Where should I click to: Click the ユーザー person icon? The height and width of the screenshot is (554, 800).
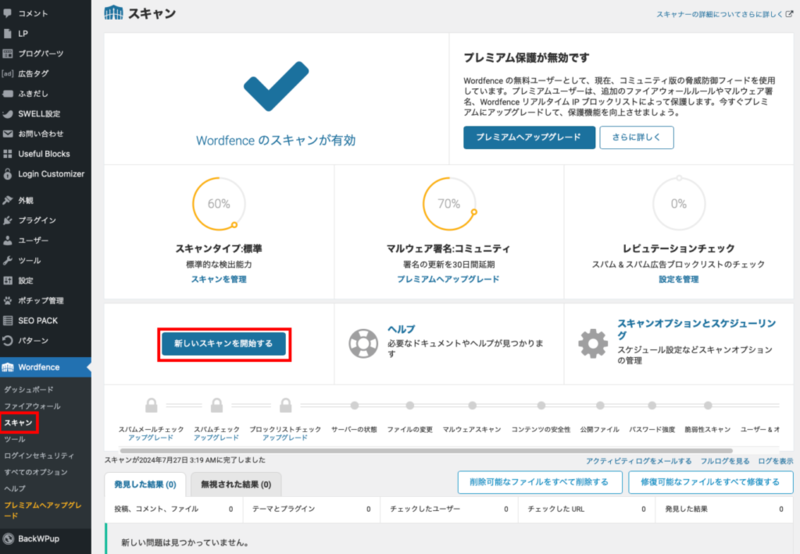click(8, 240)
